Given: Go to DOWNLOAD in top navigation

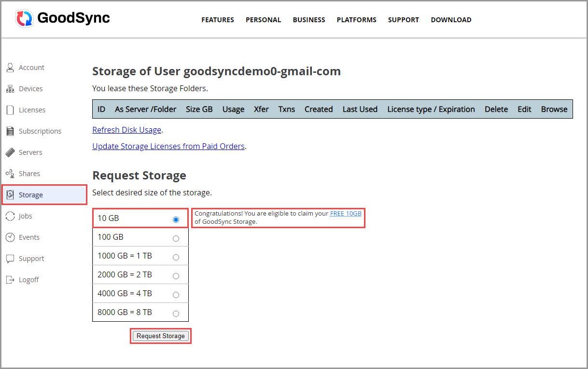Looking at the screenshot, I should click(451, 20).
